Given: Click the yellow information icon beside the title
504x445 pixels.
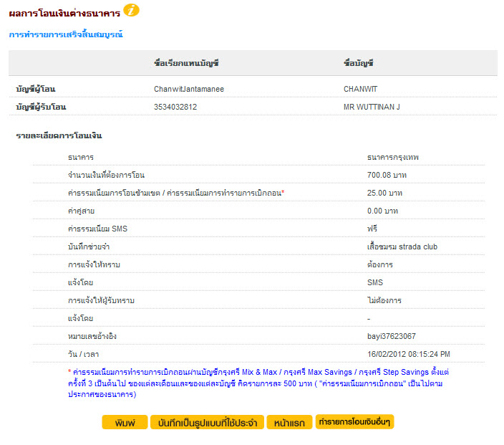Looking at the screenshot, I should 132,10.
